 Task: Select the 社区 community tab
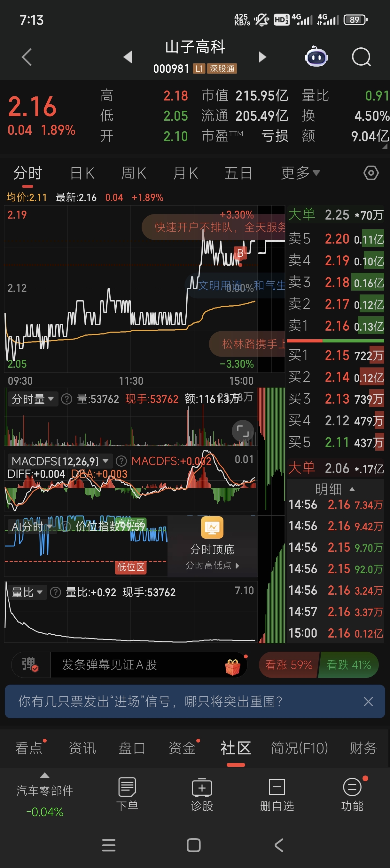pos(236,748)
